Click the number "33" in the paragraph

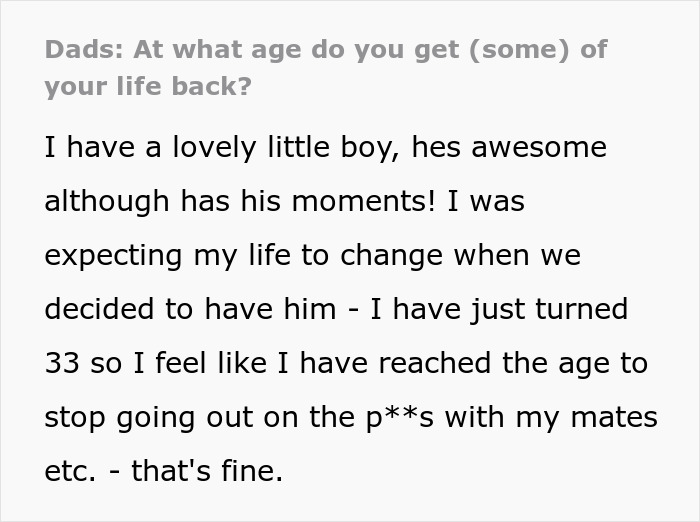click(61, 364)
